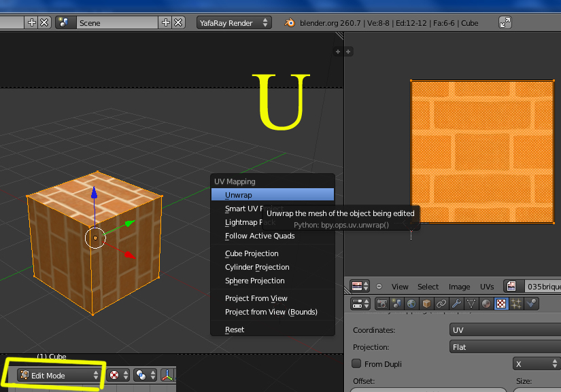Click the scene browse icon beside Scene

[65, 23]
